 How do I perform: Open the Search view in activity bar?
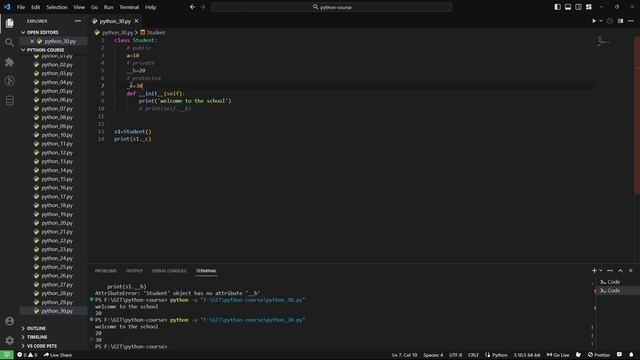9,42
